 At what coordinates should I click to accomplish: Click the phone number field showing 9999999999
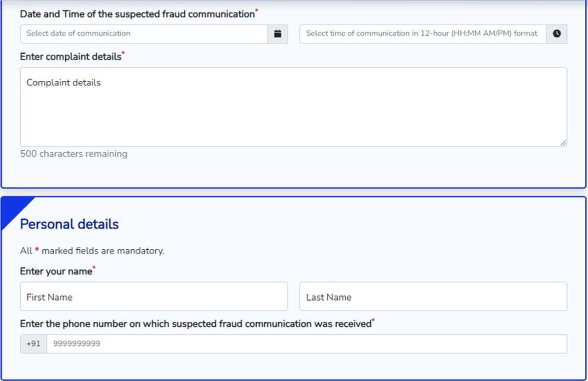pyautogui.click(x=306, y=343)
